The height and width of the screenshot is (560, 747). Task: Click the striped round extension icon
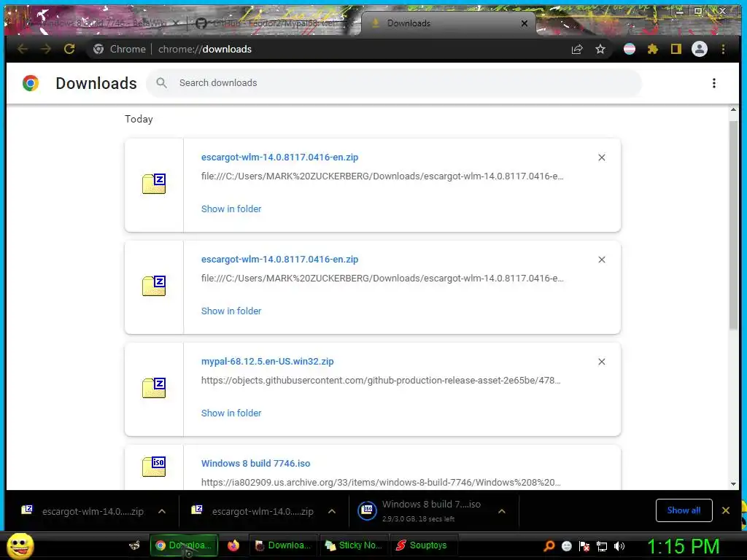[x=630, y=49]
